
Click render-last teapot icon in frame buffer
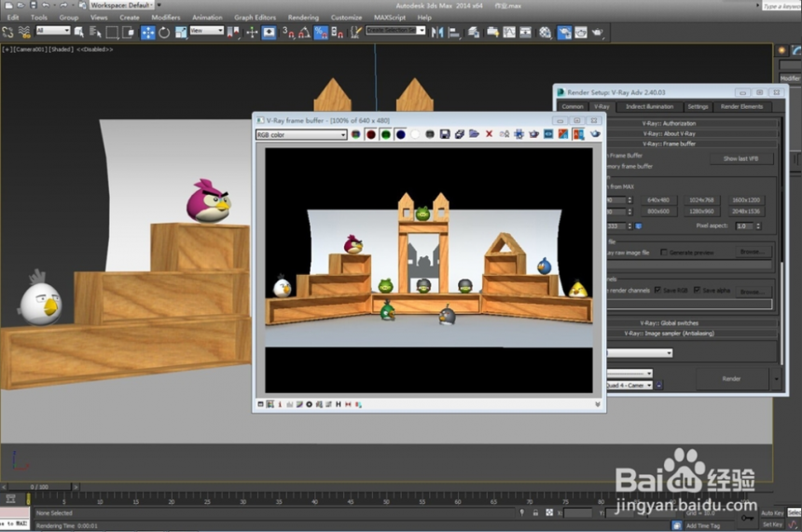pos(594,134)
